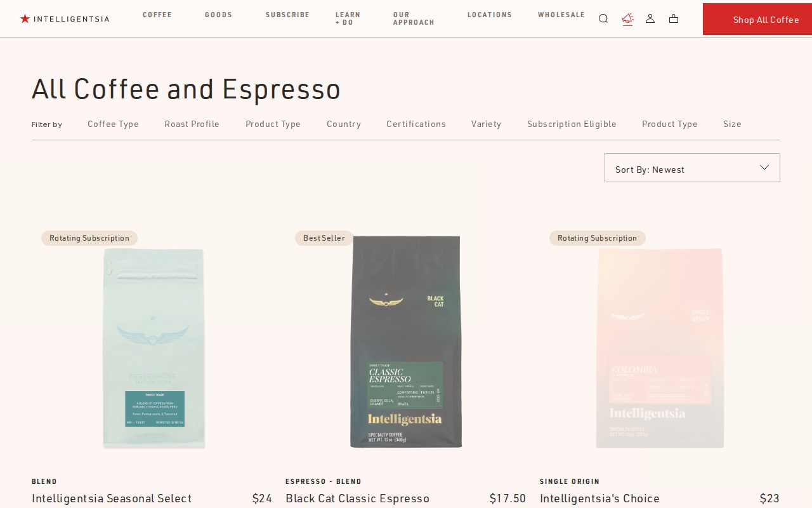Screen dimensions: 812x508
Task: Open the search magnifier icon
Action: pos(603,18)
